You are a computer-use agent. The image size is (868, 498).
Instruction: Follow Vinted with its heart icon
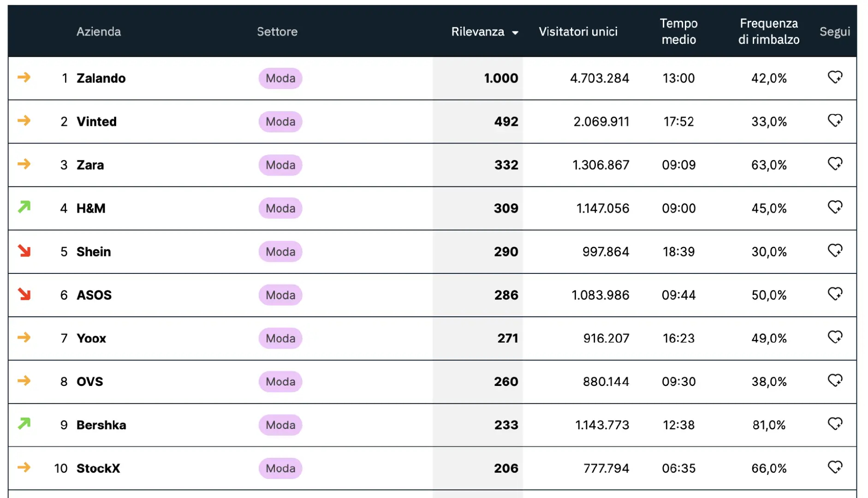click(835, 120)
